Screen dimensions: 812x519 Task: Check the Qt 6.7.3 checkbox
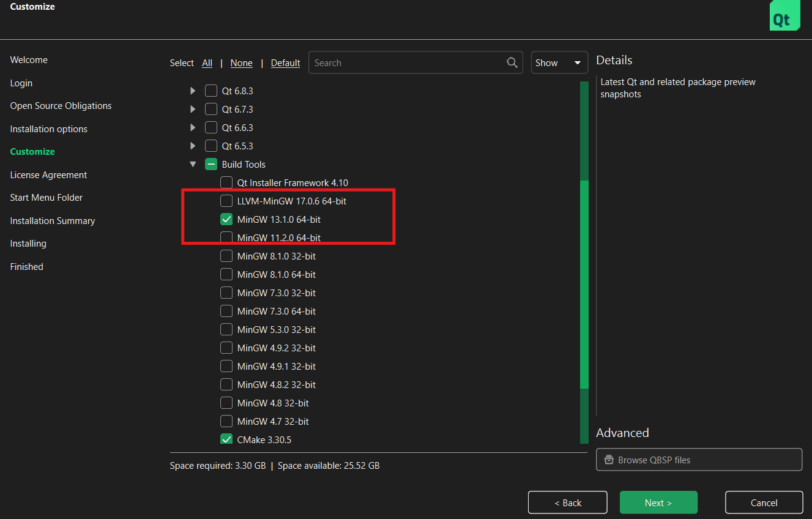pyautogui.click(x=211, y=109)
